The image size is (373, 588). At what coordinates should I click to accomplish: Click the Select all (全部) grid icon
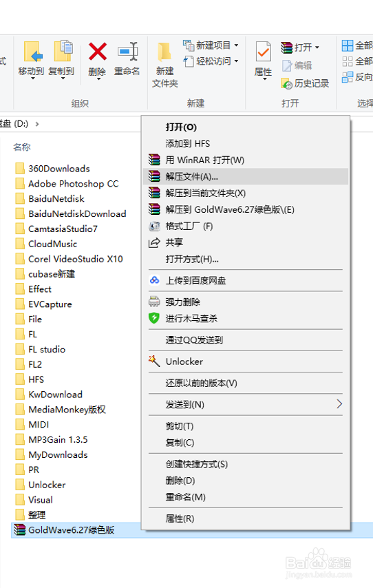tap(348, 45)
